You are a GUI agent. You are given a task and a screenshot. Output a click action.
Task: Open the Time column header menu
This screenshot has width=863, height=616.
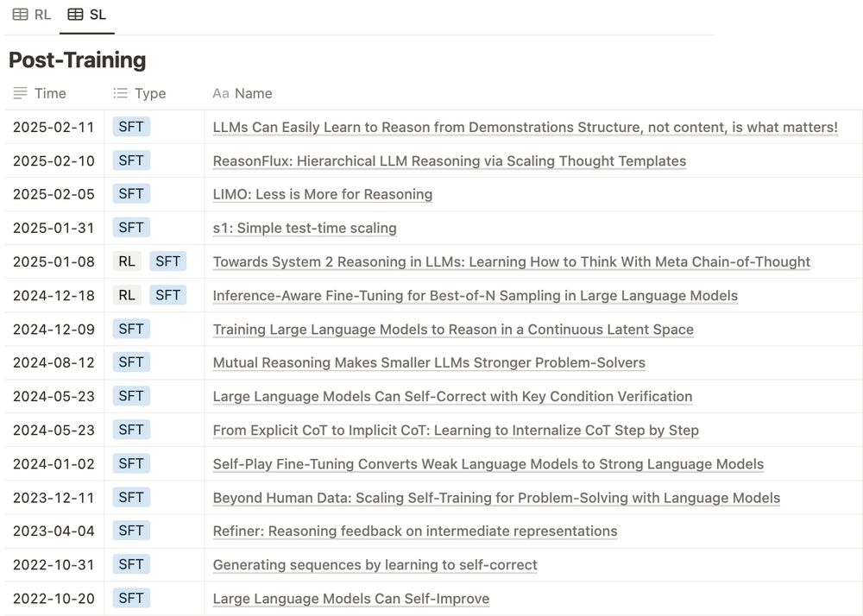coord(54,93)
